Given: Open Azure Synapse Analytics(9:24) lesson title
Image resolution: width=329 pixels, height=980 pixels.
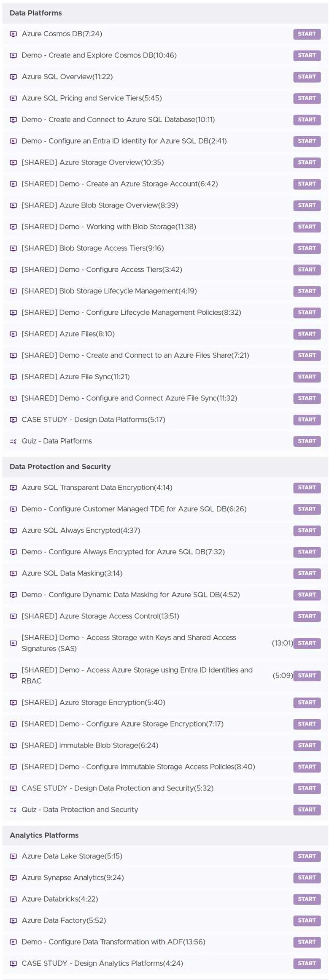Looking at the screenshot, I should [x=73, y=878].
